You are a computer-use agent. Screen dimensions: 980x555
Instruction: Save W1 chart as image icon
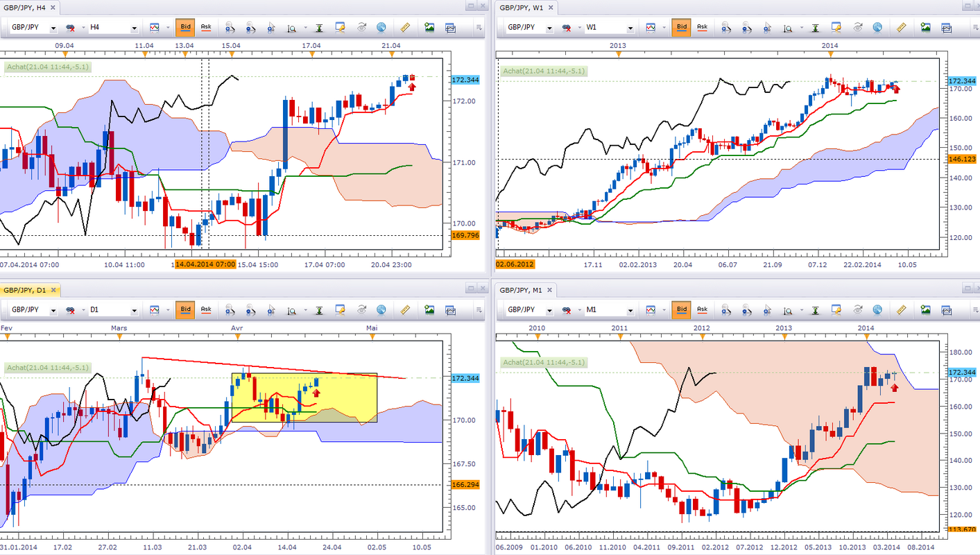[x=926, y=28]
